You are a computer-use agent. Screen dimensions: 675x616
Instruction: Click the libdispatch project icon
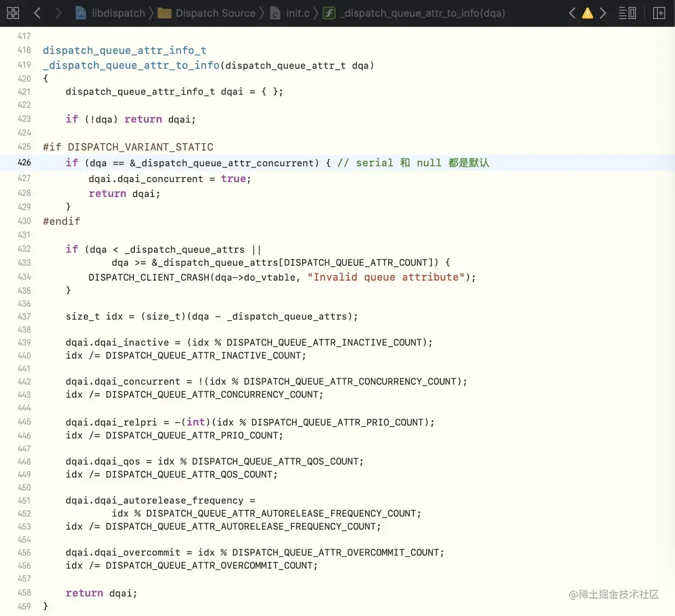[81, 13]
